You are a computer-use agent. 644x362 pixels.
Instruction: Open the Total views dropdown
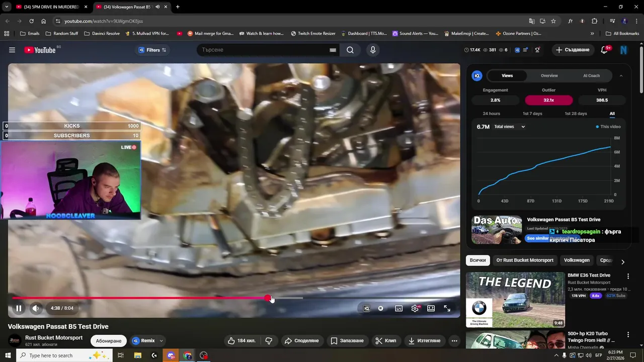[510, 127]
